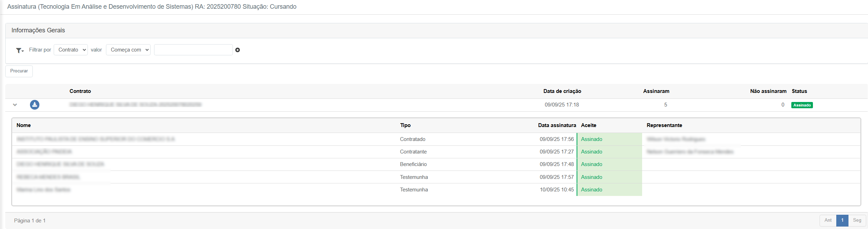Open the Contrato filter field dropdown

click(x=71, y=50)
